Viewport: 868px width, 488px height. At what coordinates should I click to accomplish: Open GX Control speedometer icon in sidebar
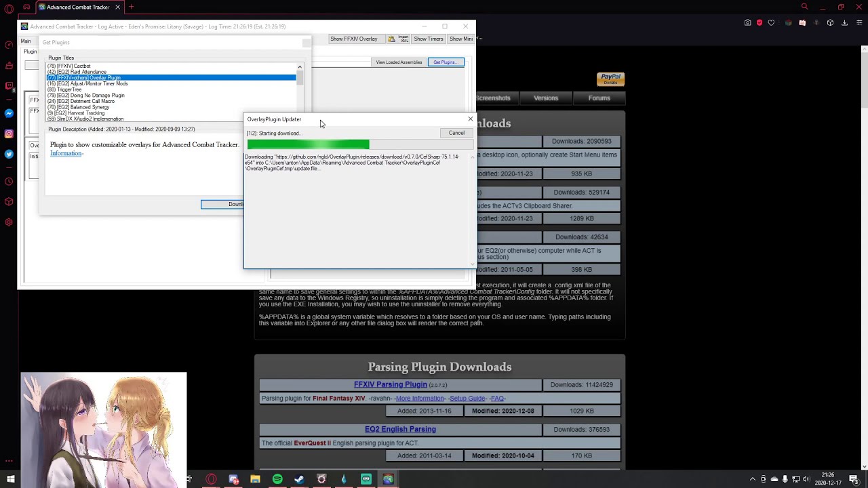coord(9,45)
